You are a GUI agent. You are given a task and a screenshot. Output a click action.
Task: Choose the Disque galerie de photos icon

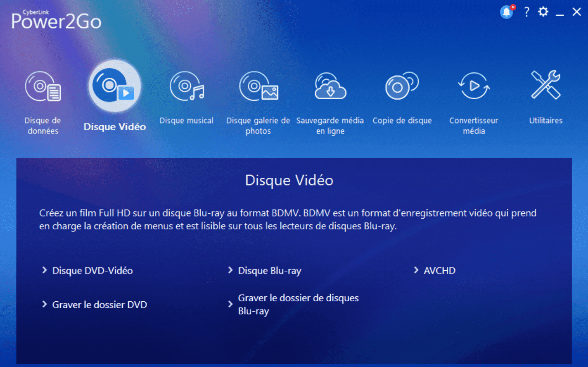pyautogui.click(x=258, y=86)
